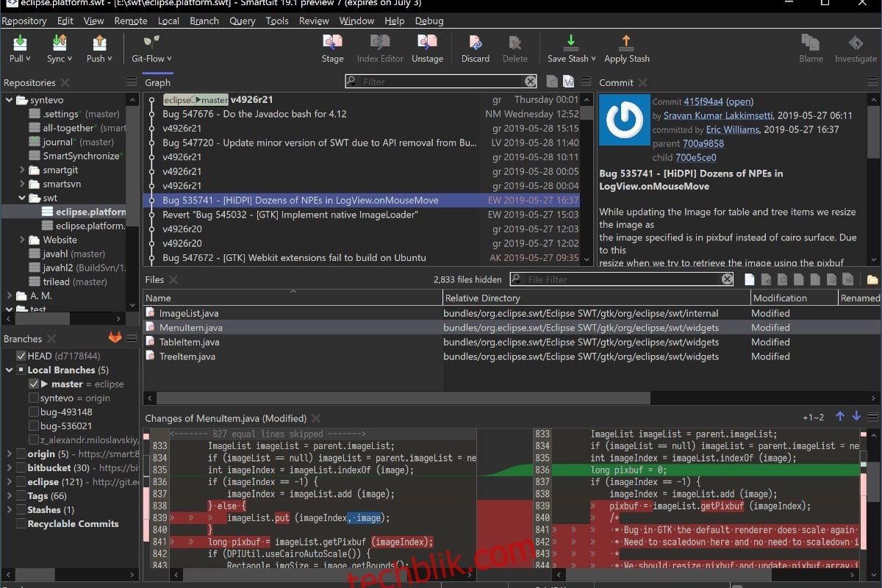Open parent commit 700a9858 link

[x=703, y=143]
